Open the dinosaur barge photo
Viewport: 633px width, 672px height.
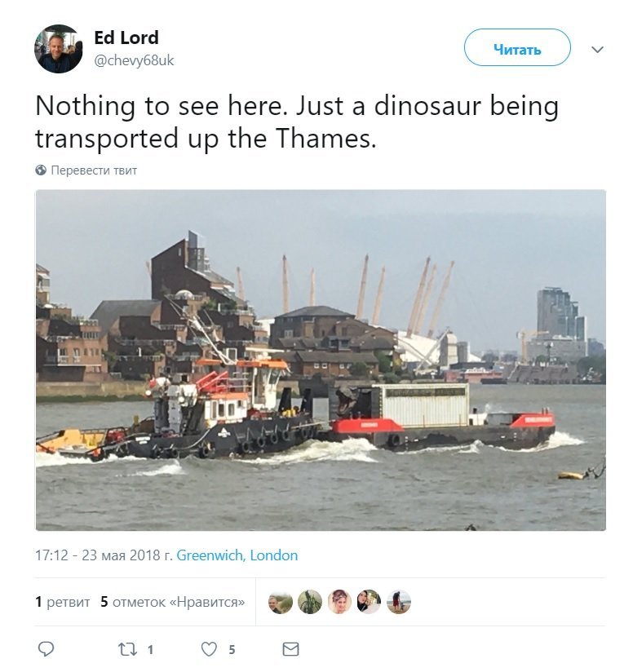pyautogui.click(x=321, y=360)
